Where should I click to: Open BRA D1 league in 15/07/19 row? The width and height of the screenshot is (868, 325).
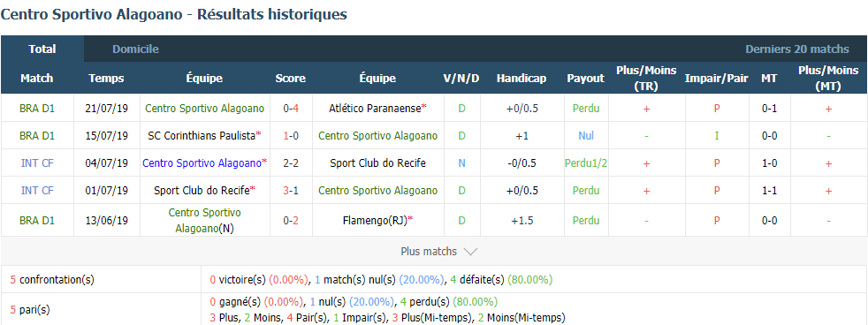pyautogui.click(x=36, y=135)
